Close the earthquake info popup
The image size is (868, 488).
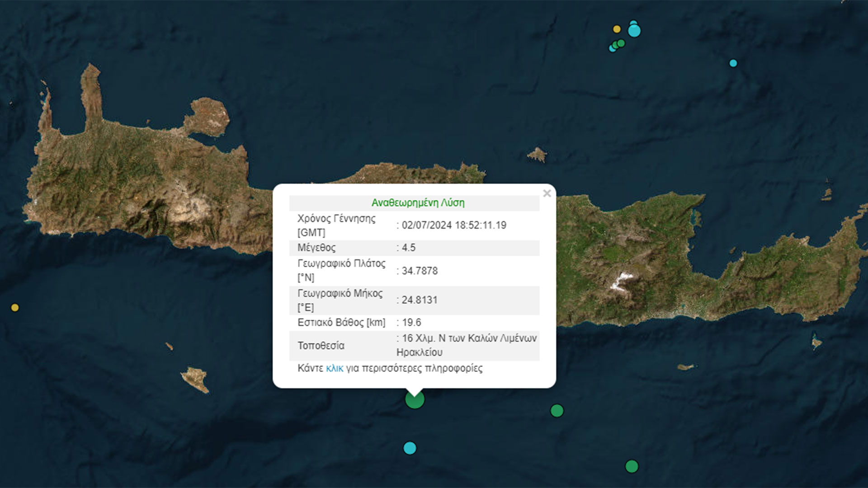(x=547, y=194)
